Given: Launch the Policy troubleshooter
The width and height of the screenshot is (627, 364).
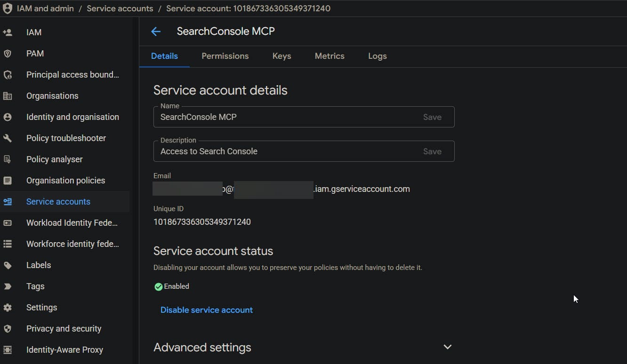Looking at the screenshot, I should pos(66,138).
